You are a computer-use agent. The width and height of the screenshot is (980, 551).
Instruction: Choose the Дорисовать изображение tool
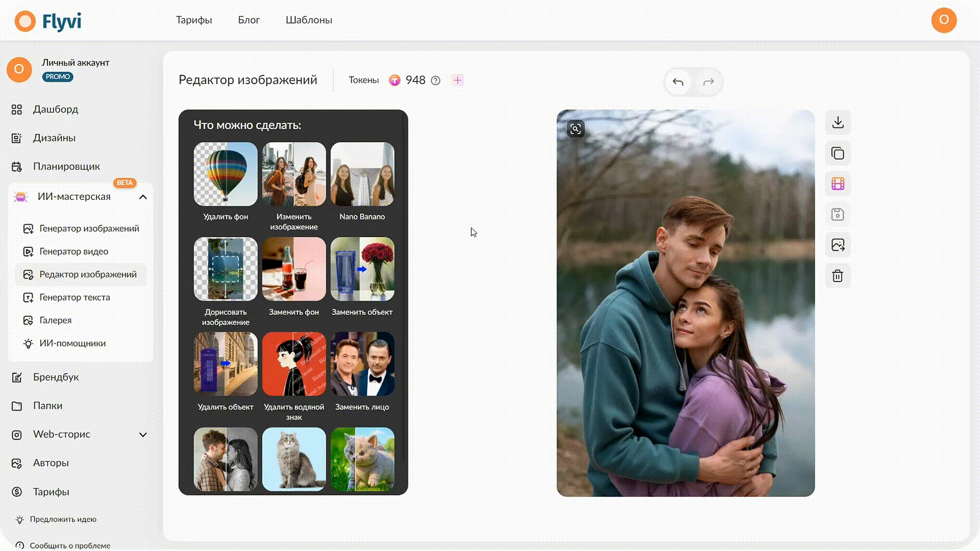[x=226, y=282]
